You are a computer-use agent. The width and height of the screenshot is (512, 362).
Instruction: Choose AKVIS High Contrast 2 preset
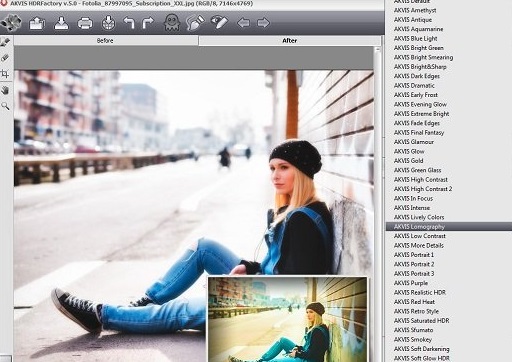423,189
